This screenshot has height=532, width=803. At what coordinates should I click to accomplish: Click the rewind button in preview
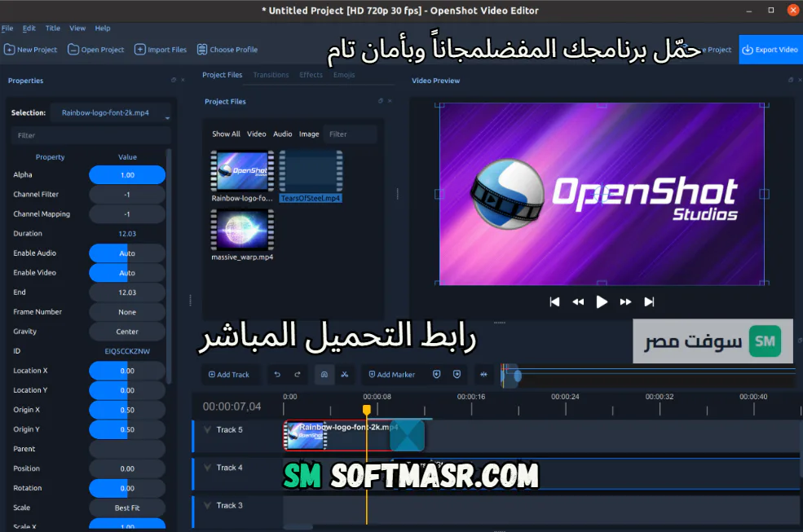point(578,302)
